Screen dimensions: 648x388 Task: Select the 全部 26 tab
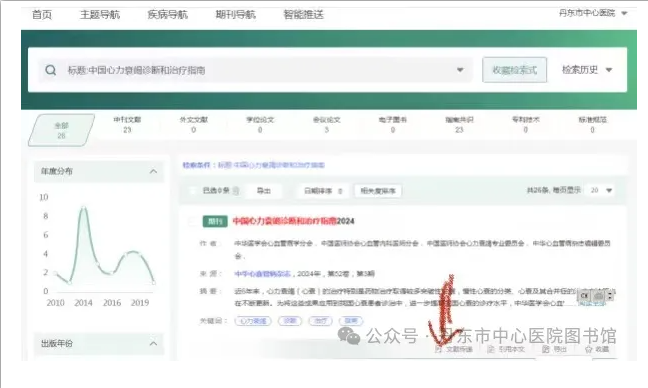pyautogui.click(x=61, y=130)
